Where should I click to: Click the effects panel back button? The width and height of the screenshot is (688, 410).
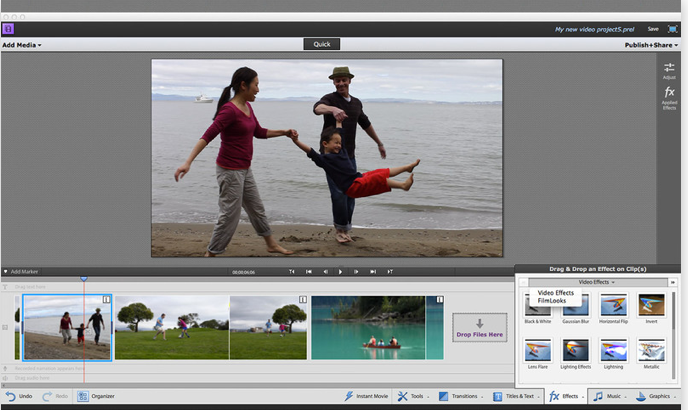[523, 282]
